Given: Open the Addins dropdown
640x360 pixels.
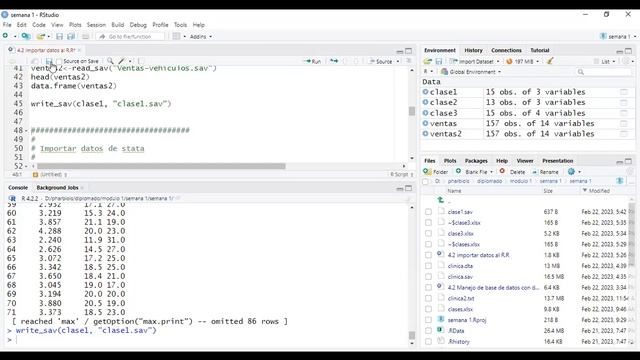Looking at the screenshot, I should pos(201,36).
